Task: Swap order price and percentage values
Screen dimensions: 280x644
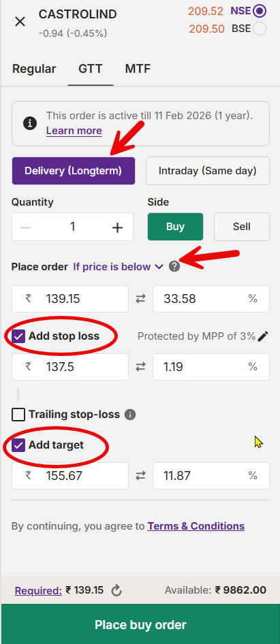Action: coord(140,299)
